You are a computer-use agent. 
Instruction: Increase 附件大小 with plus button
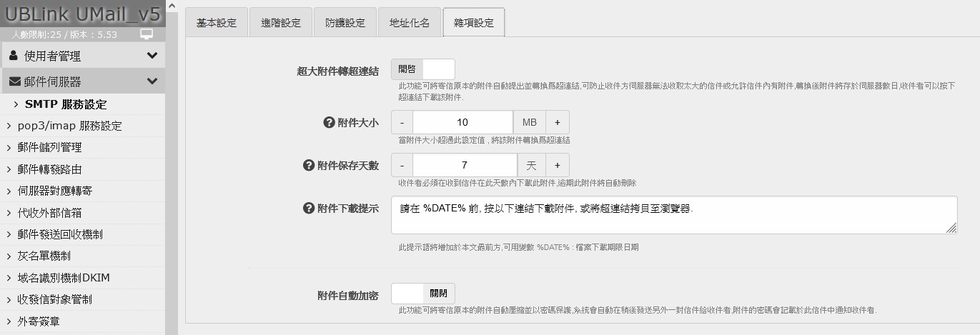click(x=558, y=122)
